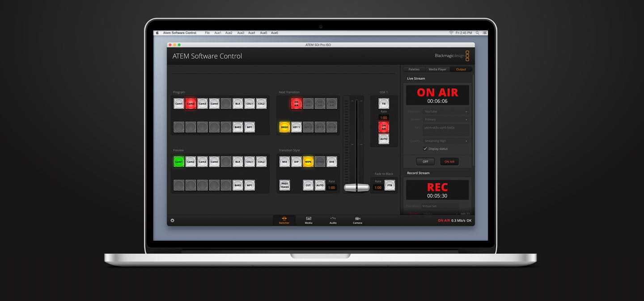Viewport: 644px width, 301px height.
Task: Select BLK on the Program bus
Action: [x=238, y=104]
